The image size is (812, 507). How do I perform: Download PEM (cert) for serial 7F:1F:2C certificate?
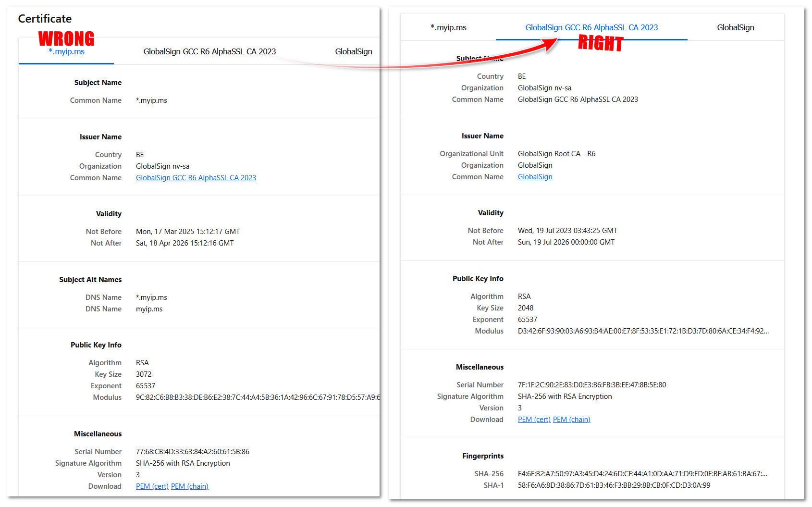coord(534,420)
